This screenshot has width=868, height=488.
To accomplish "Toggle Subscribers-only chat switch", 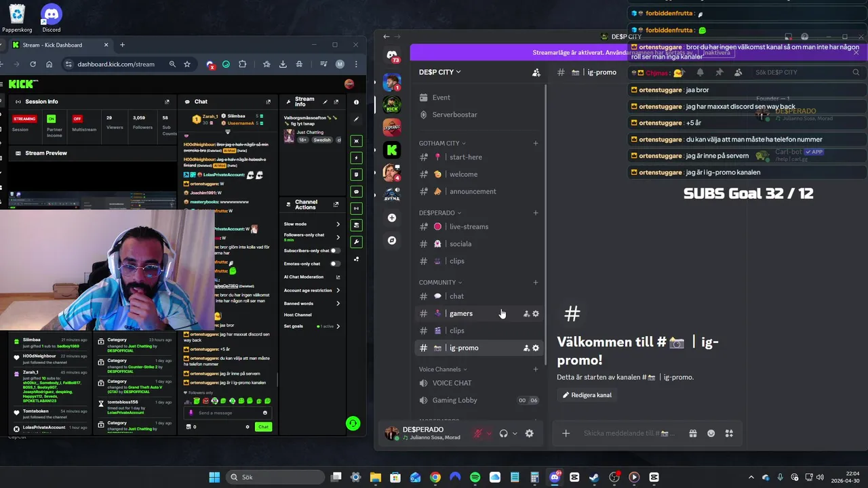I will (x=335, y=251).
